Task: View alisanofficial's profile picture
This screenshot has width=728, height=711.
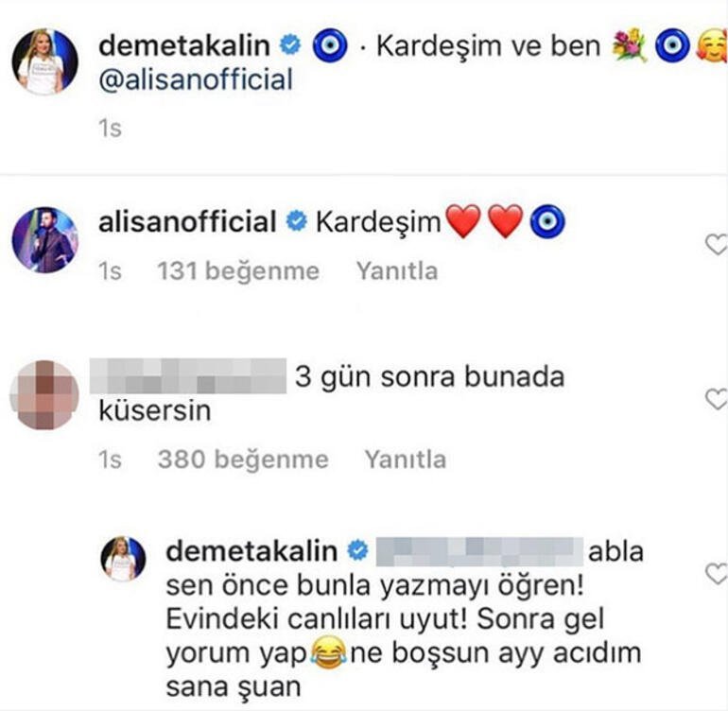Action: pos(45,240)
